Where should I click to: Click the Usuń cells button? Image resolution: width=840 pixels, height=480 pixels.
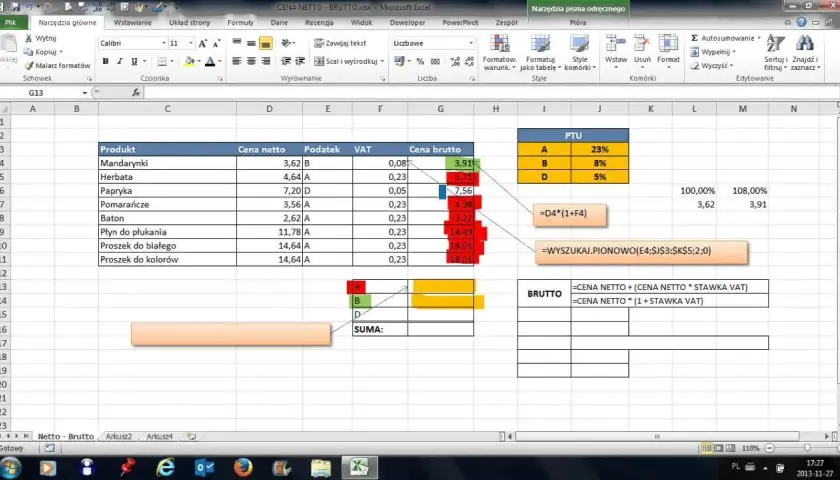642,52
